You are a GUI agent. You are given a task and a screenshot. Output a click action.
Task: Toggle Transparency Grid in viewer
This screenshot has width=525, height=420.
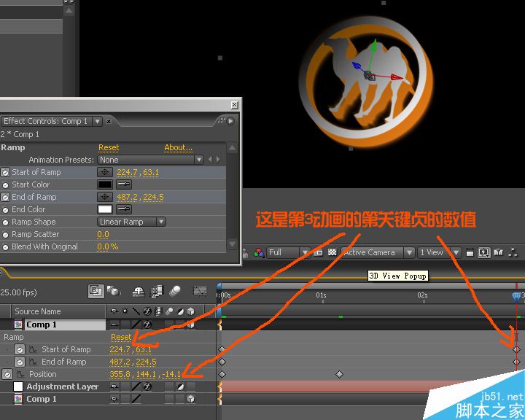tap(332, 252)
